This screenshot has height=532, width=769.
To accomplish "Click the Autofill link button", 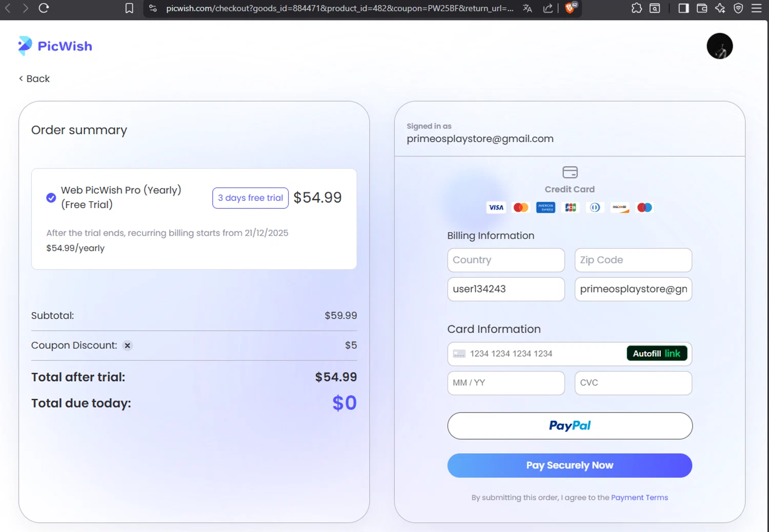I will click(657, 354).
